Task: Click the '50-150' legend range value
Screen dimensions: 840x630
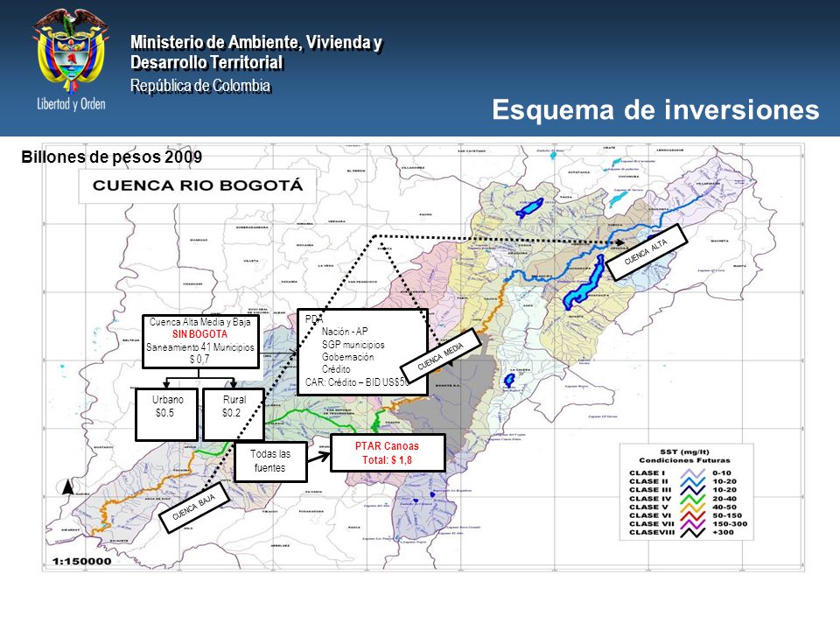Action: pyautogui.click(x=727, y=515)
